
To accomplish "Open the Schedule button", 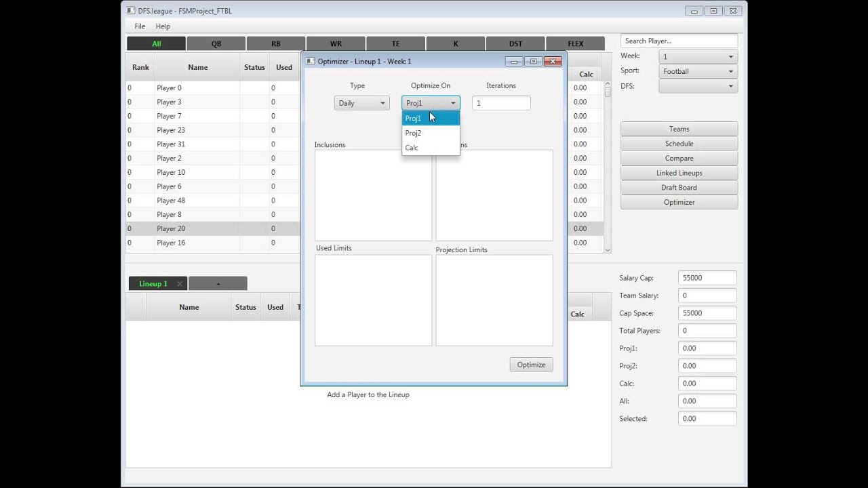I will pyautogui.click(x=679, y=144).
